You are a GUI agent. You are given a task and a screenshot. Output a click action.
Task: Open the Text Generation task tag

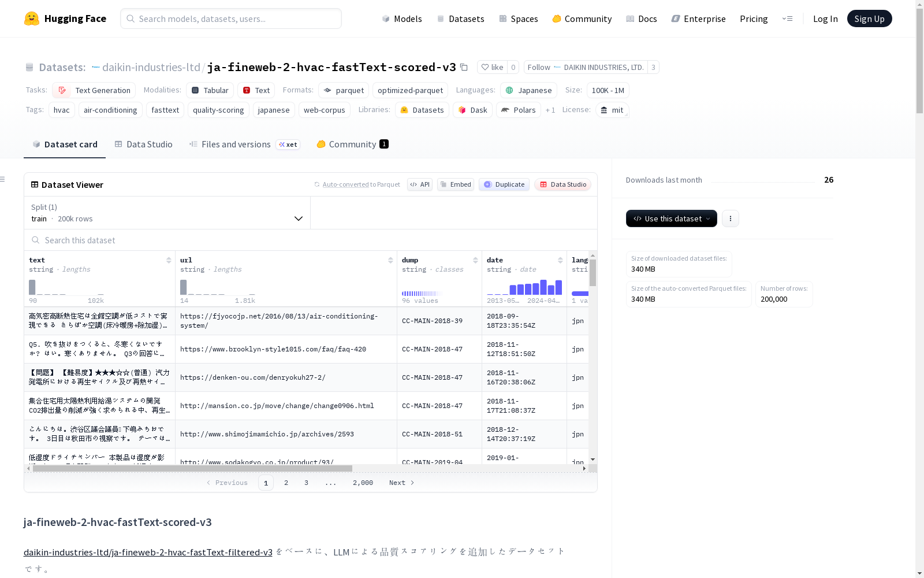point(94,90)
